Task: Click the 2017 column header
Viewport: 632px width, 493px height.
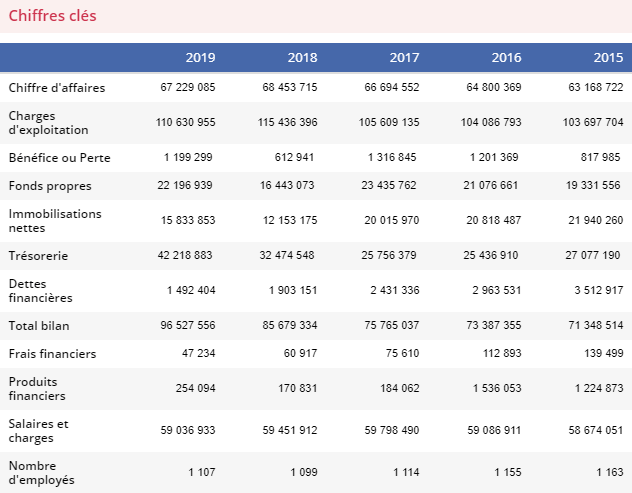Action: tap(404, 57)
